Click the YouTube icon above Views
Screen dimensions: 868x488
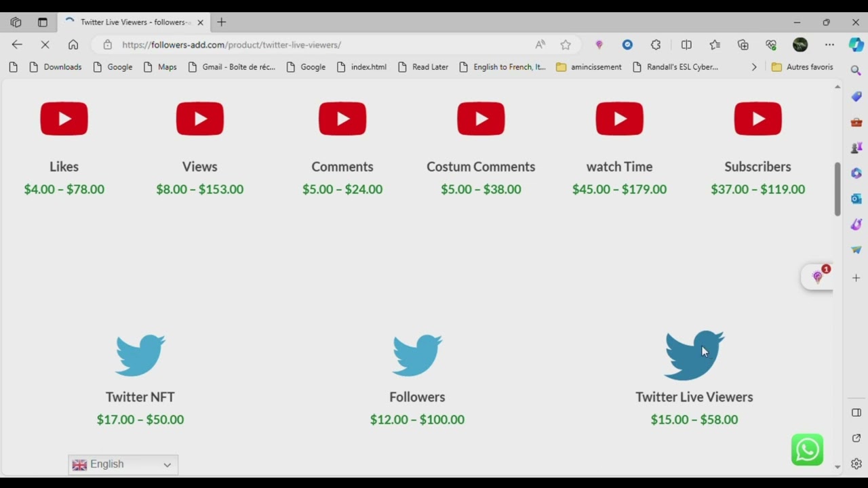pos(200,119)
